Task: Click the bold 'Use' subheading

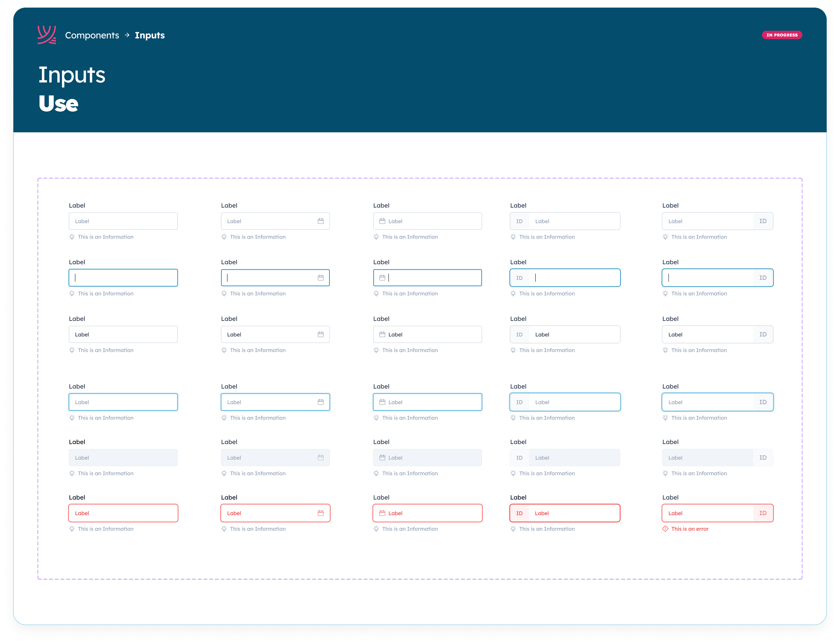Action: (x=58, y=103)
